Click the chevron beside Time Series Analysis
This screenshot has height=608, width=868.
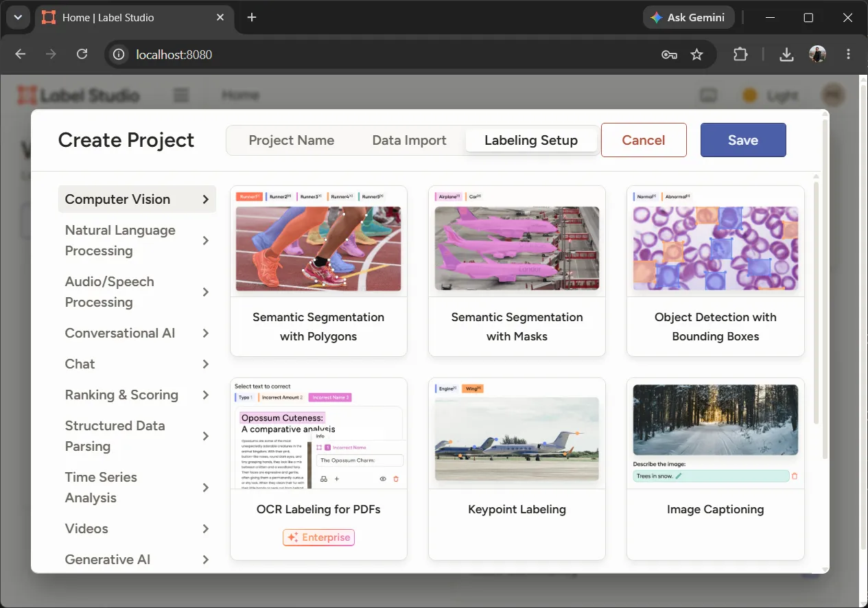click(205, 488)
